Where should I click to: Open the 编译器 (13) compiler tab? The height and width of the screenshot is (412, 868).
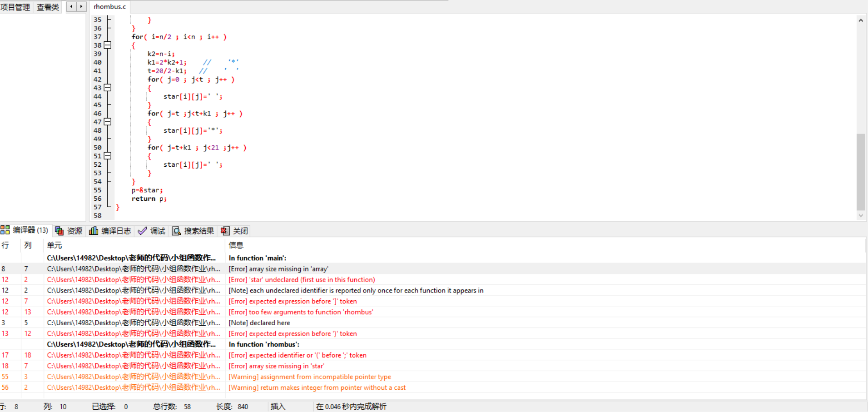(x=25, y=230)
